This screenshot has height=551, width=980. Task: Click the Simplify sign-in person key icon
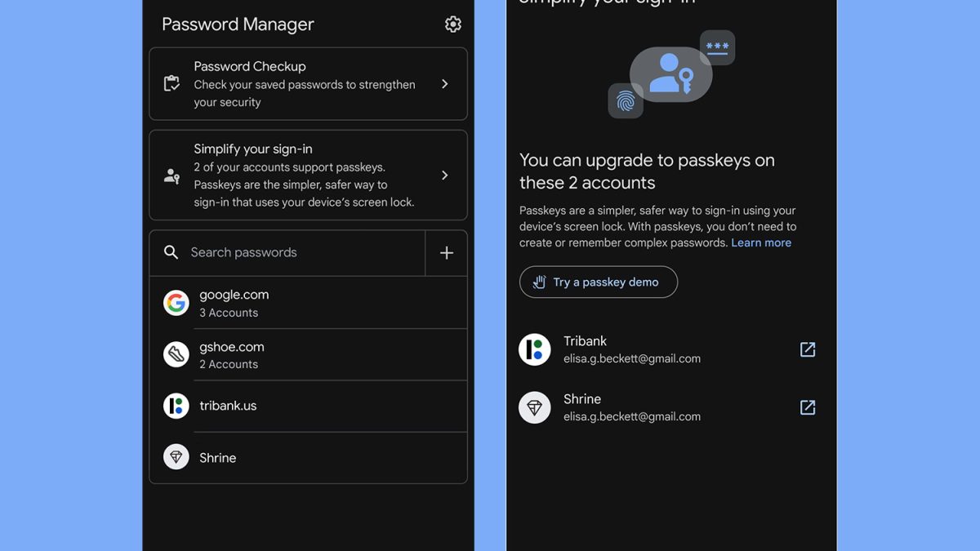tap(171, 176)
